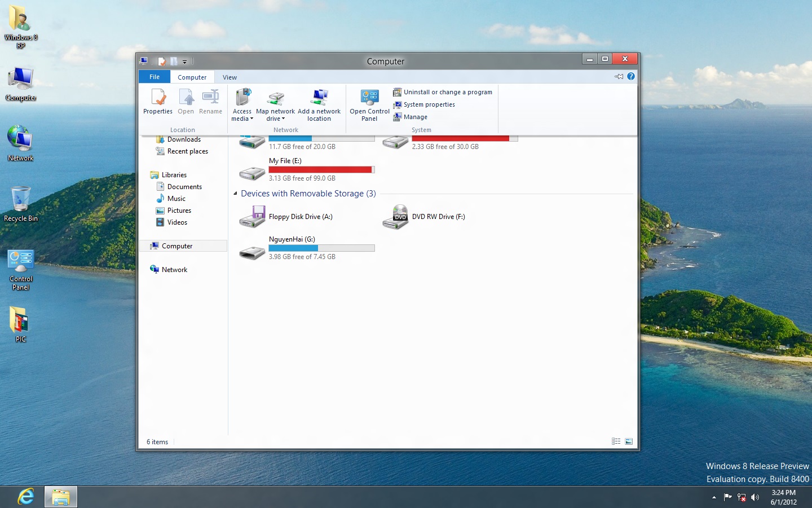
Task: Select the Computer ribbon tab
Action: [192, 77]
